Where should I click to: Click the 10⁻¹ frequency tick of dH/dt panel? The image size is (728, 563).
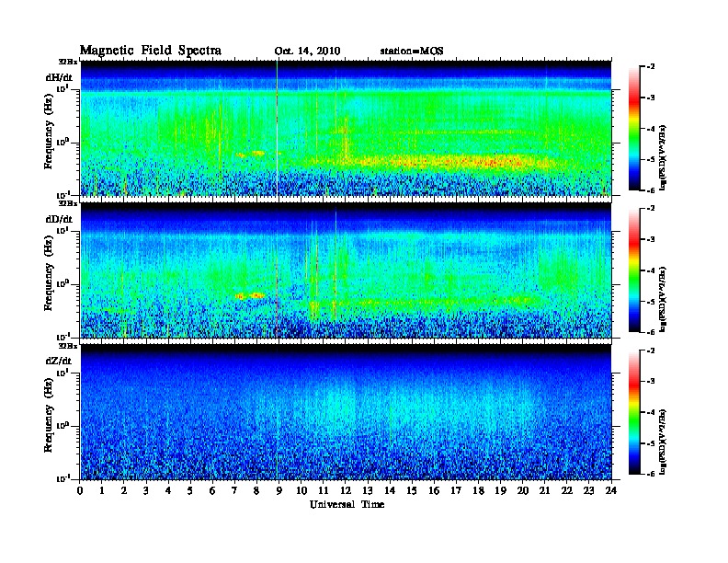(x=63, y=195)
